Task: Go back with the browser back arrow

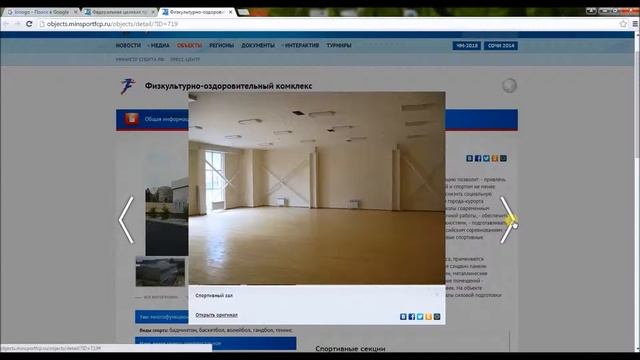Action: coord(6,24)
